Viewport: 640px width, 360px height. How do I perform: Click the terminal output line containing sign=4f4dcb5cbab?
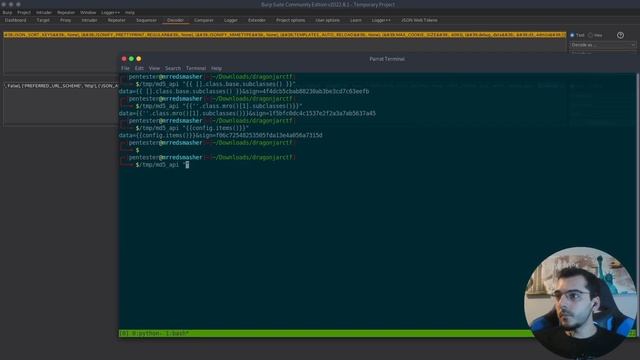click(x=244, y=91)
